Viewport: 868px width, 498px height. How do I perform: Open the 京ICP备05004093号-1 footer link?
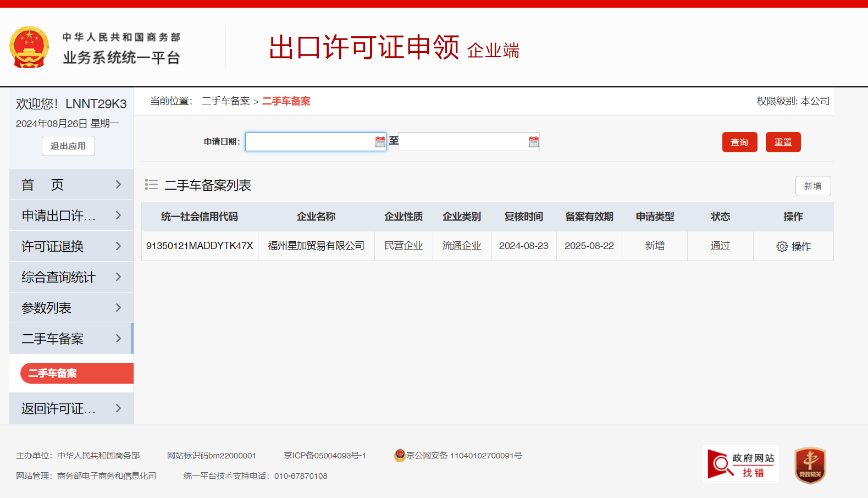tap(324, 456)
